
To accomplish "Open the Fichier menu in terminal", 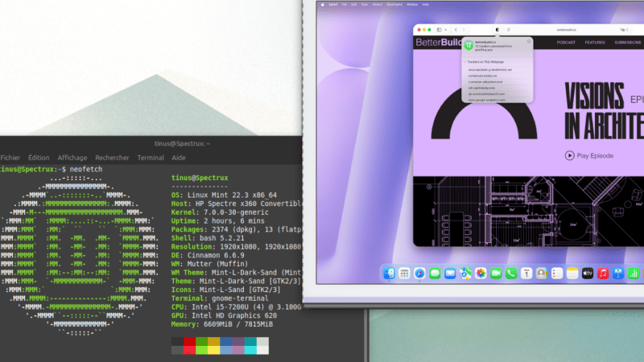I will click(10, 158).
